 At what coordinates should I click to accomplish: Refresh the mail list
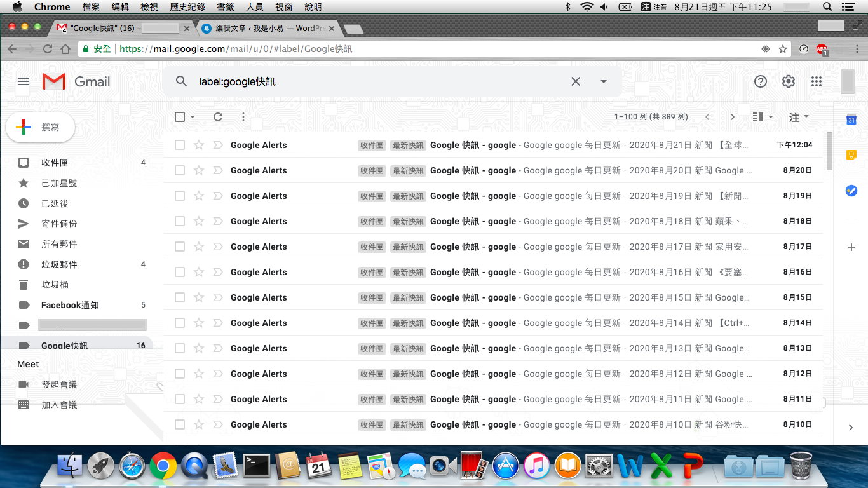click(218, 117)
